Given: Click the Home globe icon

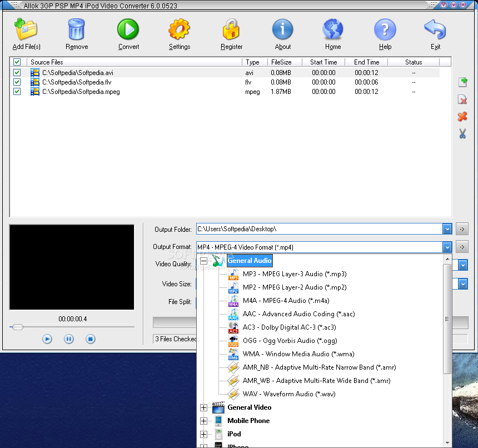Looking at the screenshot, I should click(333, 29).
